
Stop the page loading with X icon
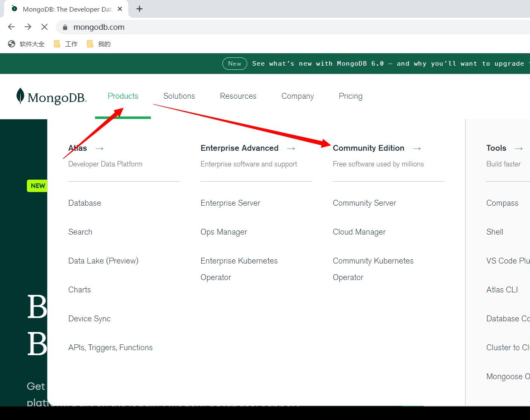tap(44, 27)
